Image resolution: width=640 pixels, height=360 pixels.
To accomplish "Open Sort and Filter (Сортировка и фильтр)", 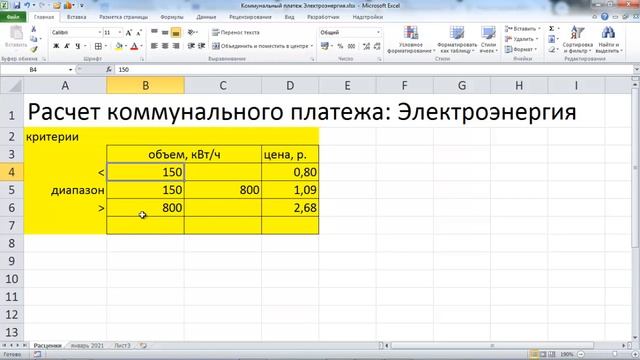I will (x=577, y=40).
